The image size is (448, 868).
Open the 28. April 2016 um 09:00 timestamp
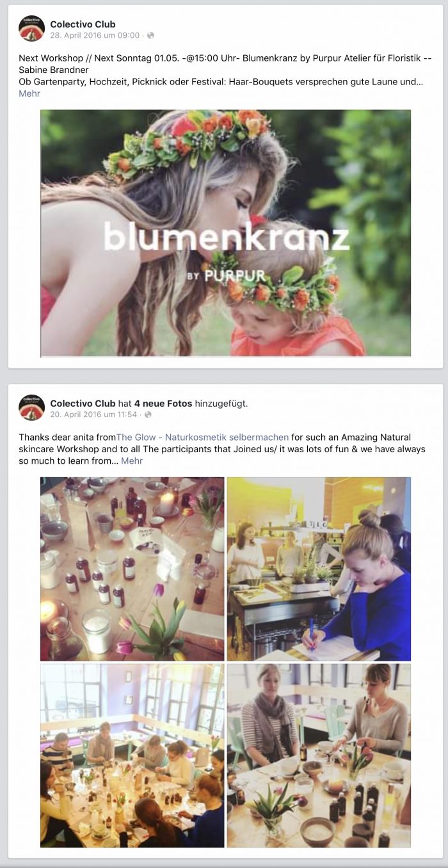click(x=95, y=35)
